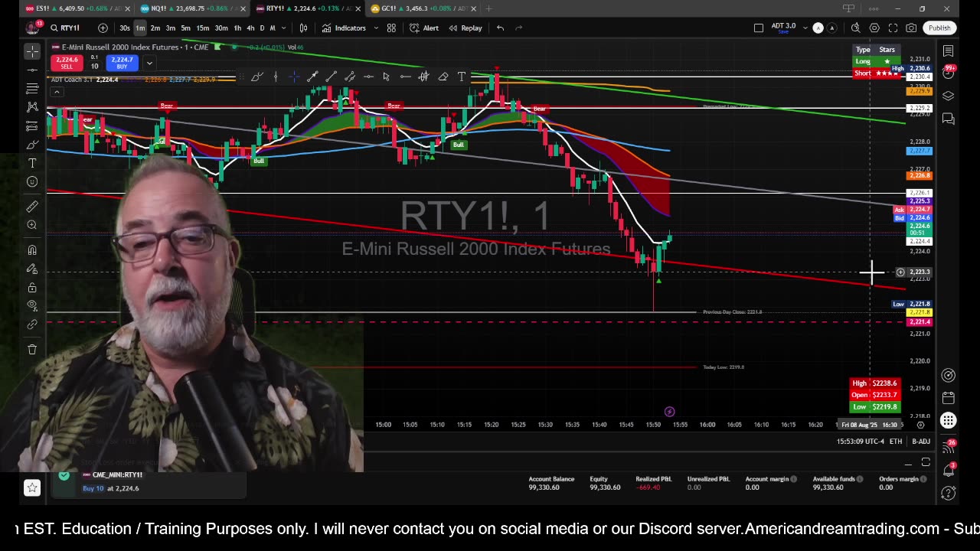Select the crosshair cursor tool in left sidebar
The width and height of the screenshot is (980, 551).
[x=32, y=51]
